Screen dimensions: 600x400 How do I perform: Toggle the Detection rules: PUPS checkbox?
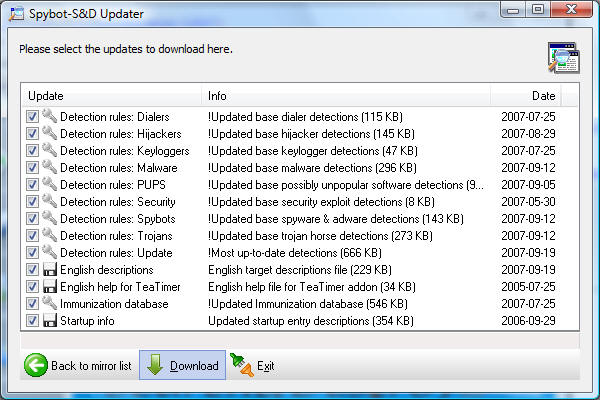pos(34,184)
